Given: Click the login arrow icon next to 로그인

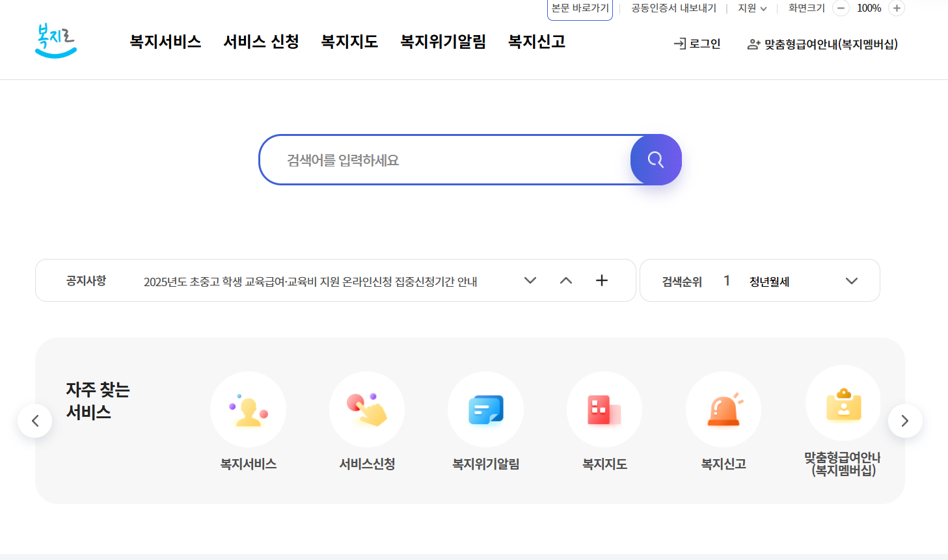Looking at the screenshot, I should (678, 44).
